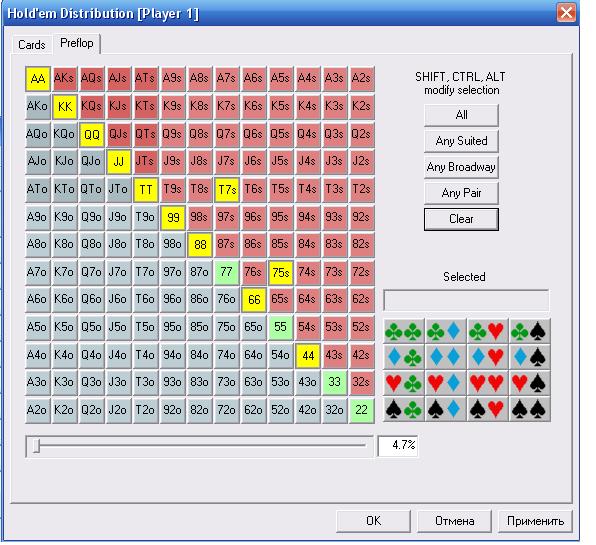Select the 72o hand cell

(x=227, y=410)
